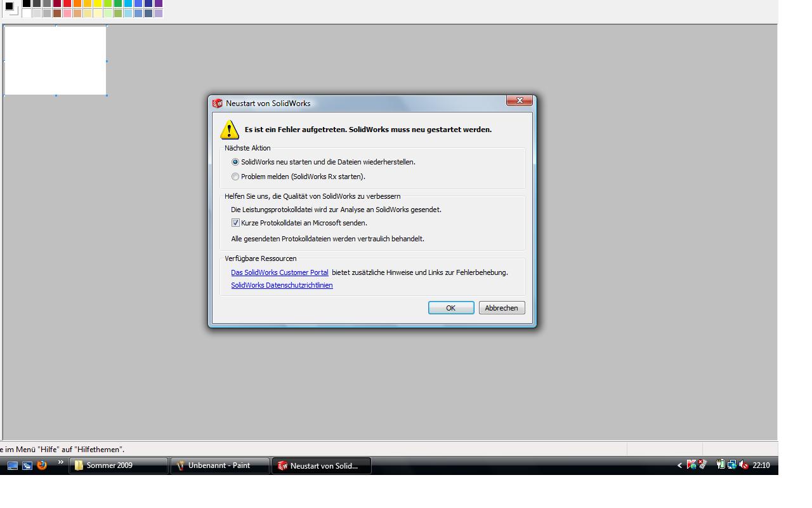This screenshot has width=812, height=508.
Task: Select the background color box in Paint
Action: click(15, 11)
